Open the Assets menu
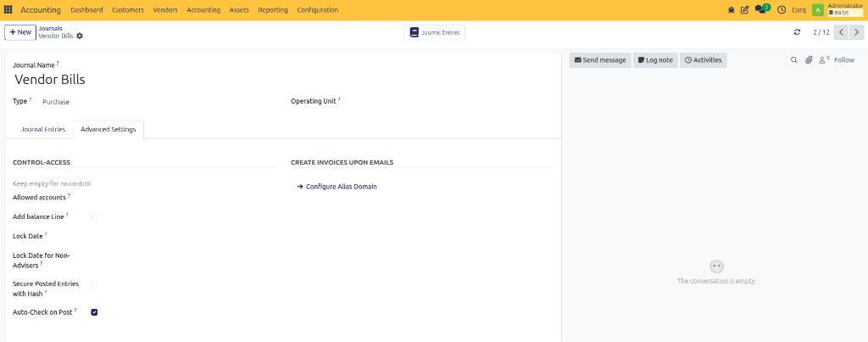868x342 pixels. pyautogui.click(x=239, y=10)
